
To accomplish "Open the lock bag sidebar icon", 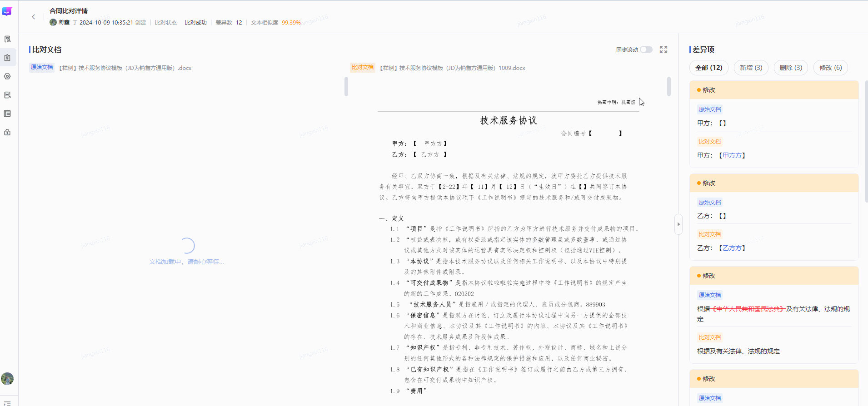I will [7, 132].
